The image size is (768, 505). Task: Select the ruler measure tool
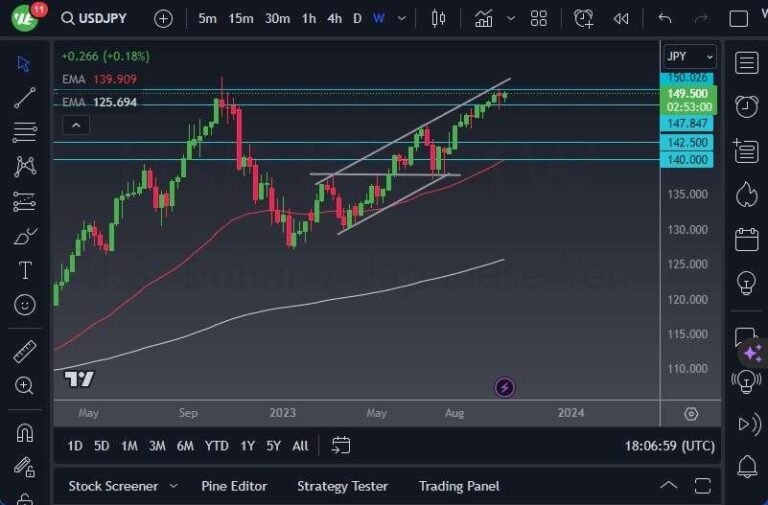click(x=25, y=351)
